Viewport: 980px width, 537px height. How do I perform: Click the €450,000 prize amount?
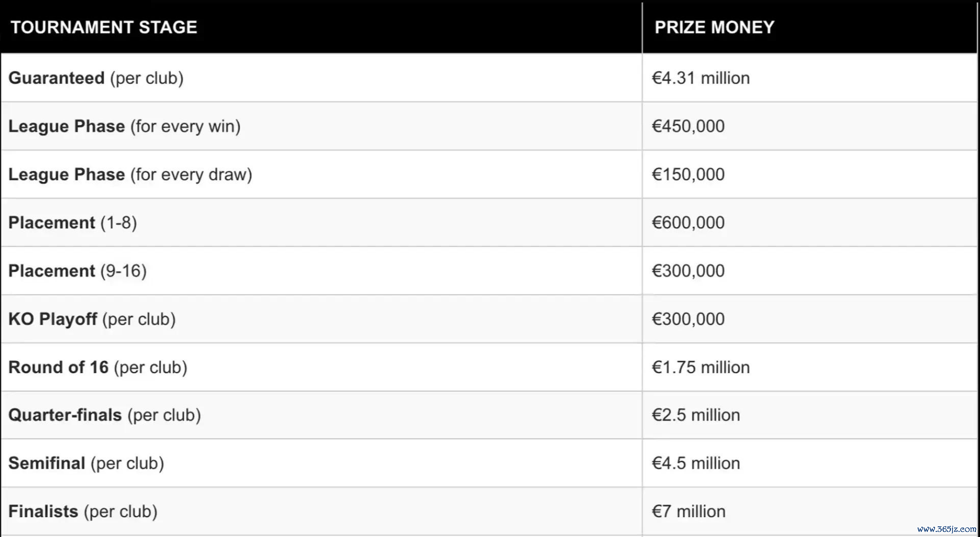pos(688,126)
